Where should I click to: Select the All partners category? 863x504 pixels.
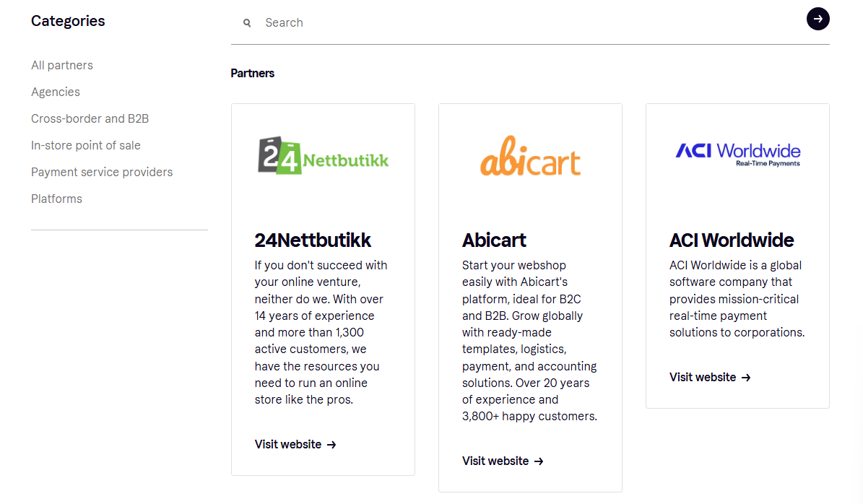(62, 65)
